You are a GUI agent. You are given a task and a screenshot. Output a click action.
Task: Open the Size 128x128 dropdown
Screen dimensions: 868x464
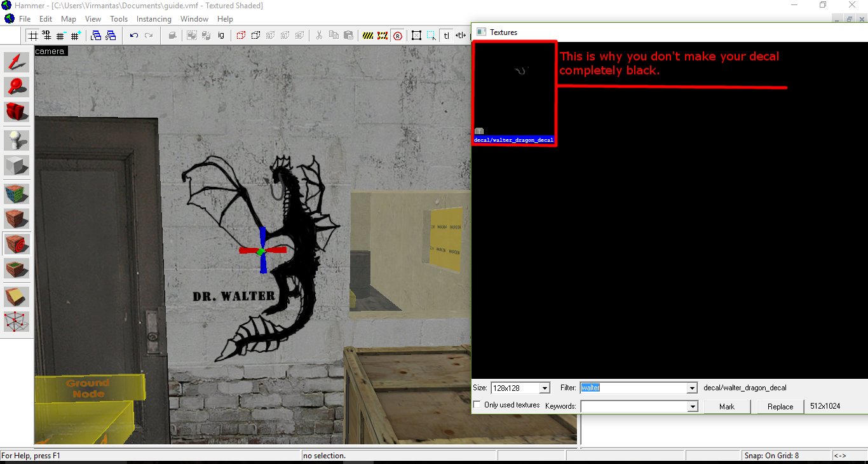coord(544,388)
